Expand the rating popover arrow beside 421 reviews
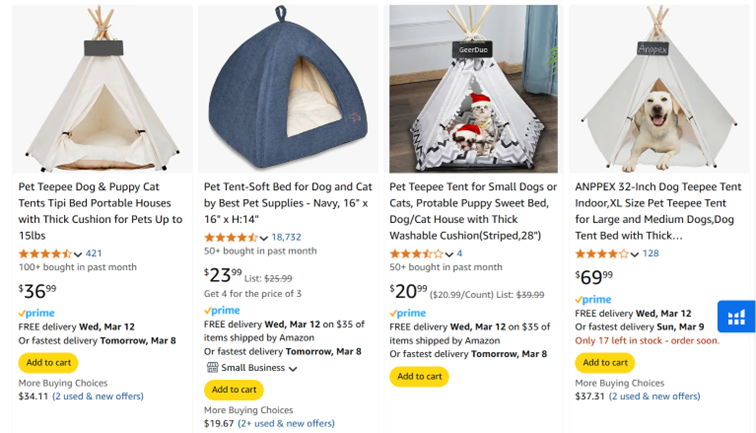The height and width of the screenshot is (433, 756). pyautogui.click(x=78, y=254)
